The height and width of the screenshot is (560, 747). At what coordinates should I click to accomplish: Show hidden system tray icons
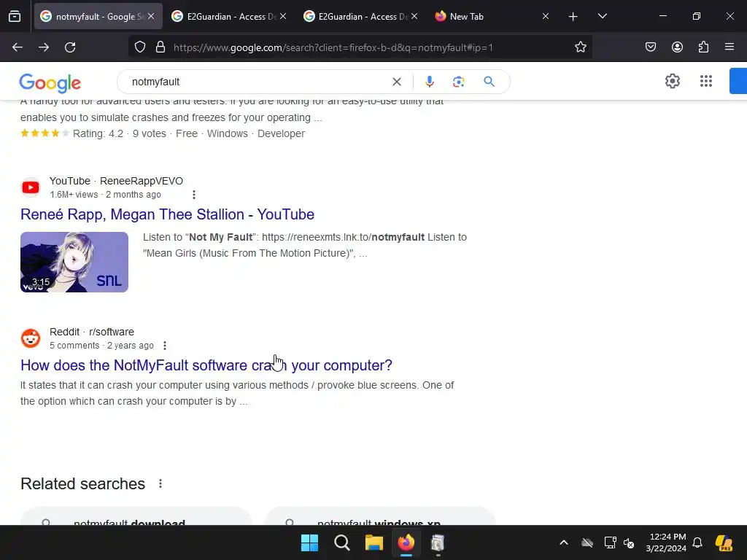pos(564,542)
